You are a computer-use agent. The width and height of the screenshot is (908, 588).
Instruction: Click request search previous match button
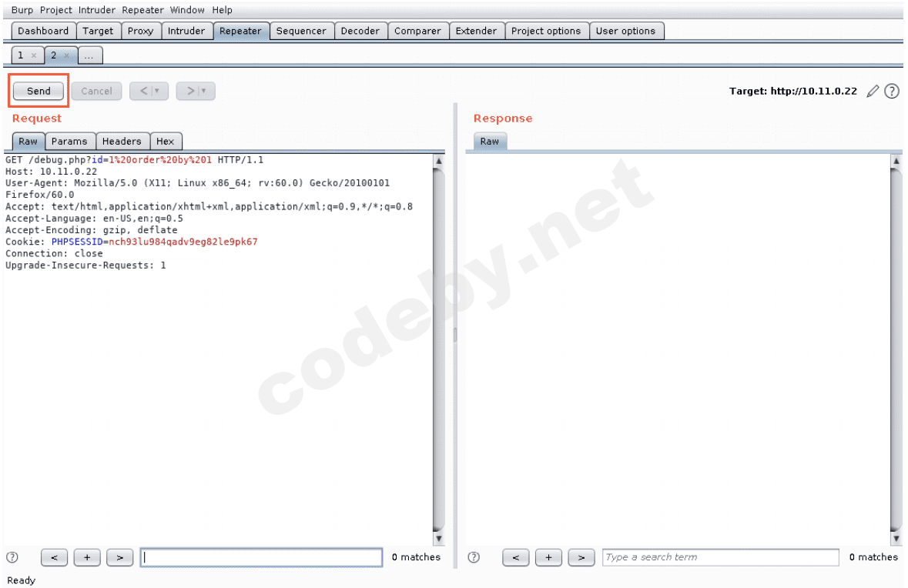[55, 557]
